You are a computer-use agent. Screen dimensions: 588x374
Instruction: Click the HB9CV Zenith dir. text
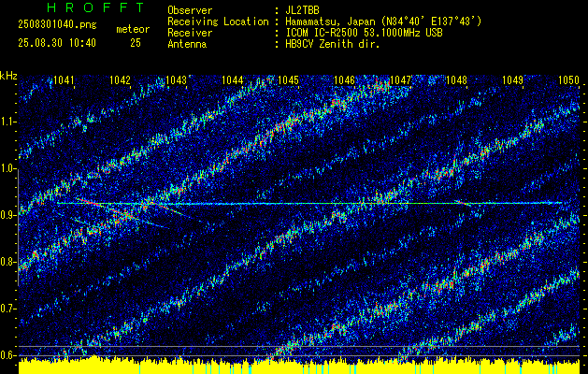click(x=333, y=44)
